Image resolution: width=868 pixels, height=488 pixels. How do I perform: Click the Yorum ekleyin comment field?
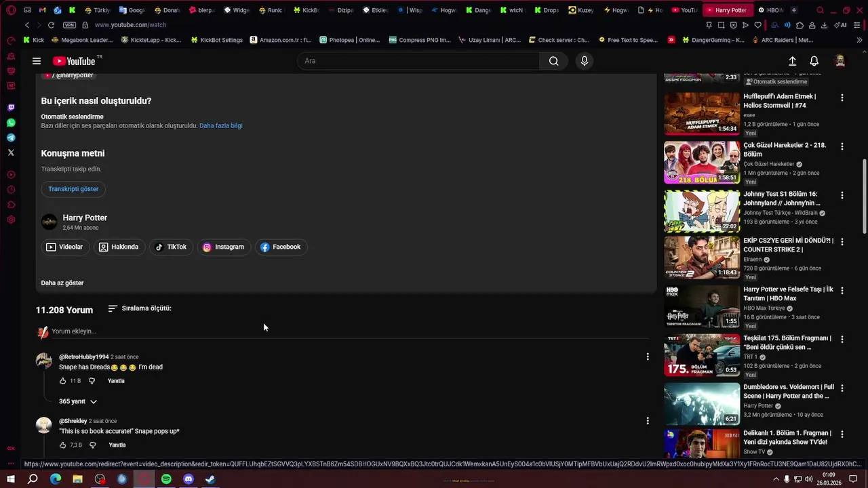[351, 331]
